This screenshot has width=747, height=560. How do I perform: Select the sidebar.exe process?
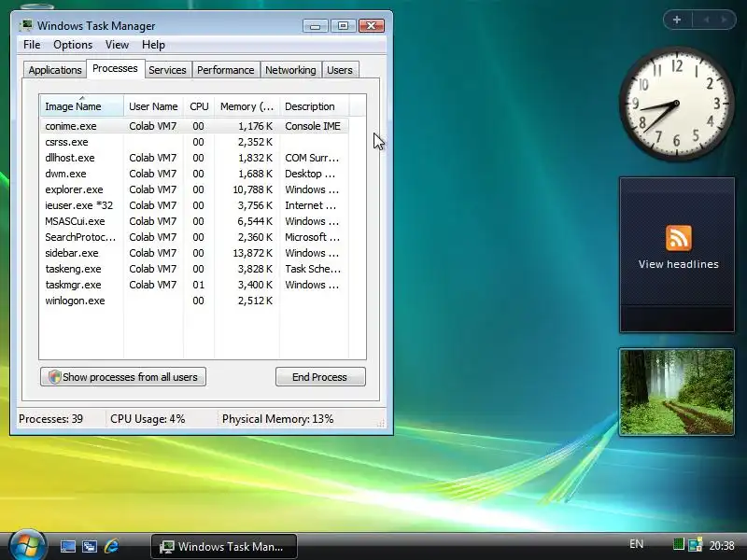pos(194,253)
